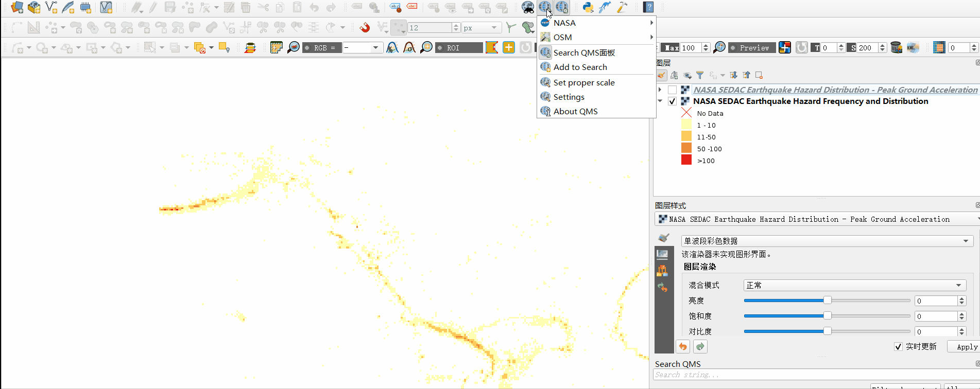Click the manage map themes eye icon
Viewport: 980px width, 389px height.
687,76
